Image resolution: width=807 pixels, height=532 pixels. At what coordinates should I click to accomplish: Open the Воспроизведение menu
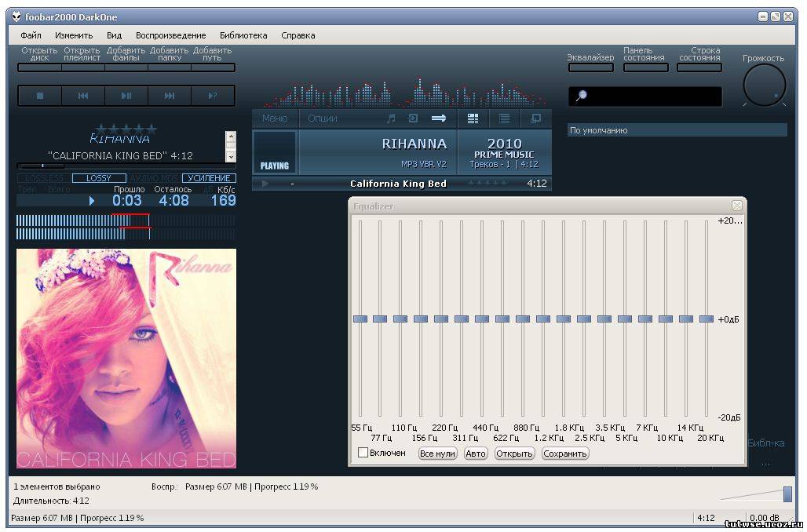[170, 35]
